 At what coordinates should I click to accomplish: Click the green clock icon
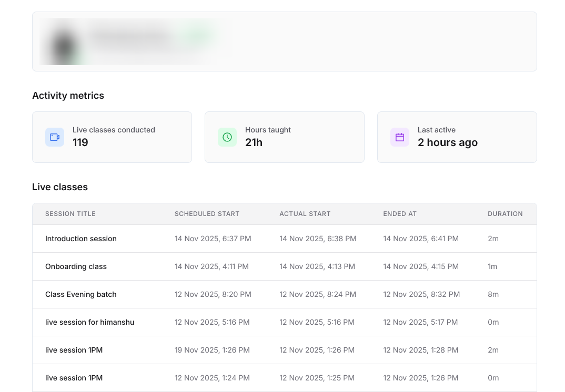click(227, 137)
